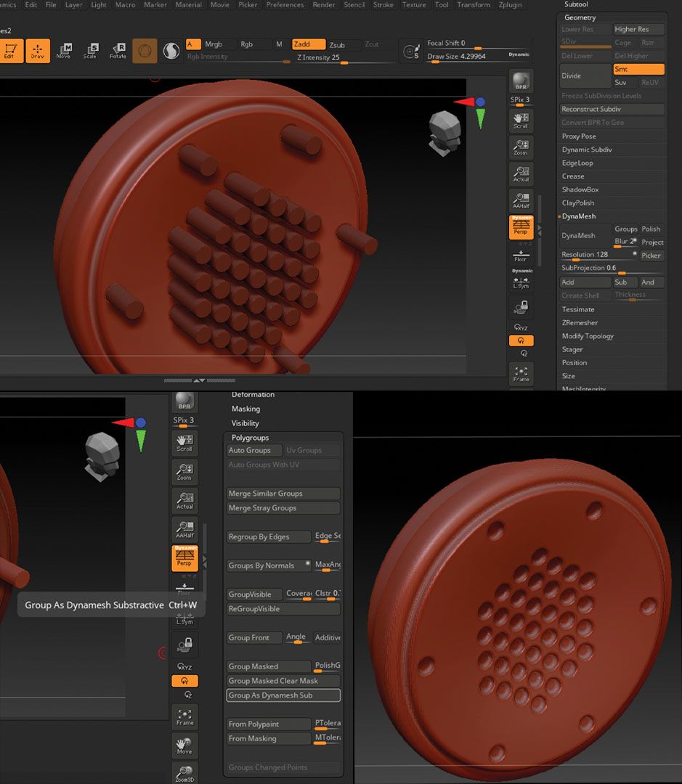Open the Preferences menu
Screen dimensions: 682x784
pos(285,4)
